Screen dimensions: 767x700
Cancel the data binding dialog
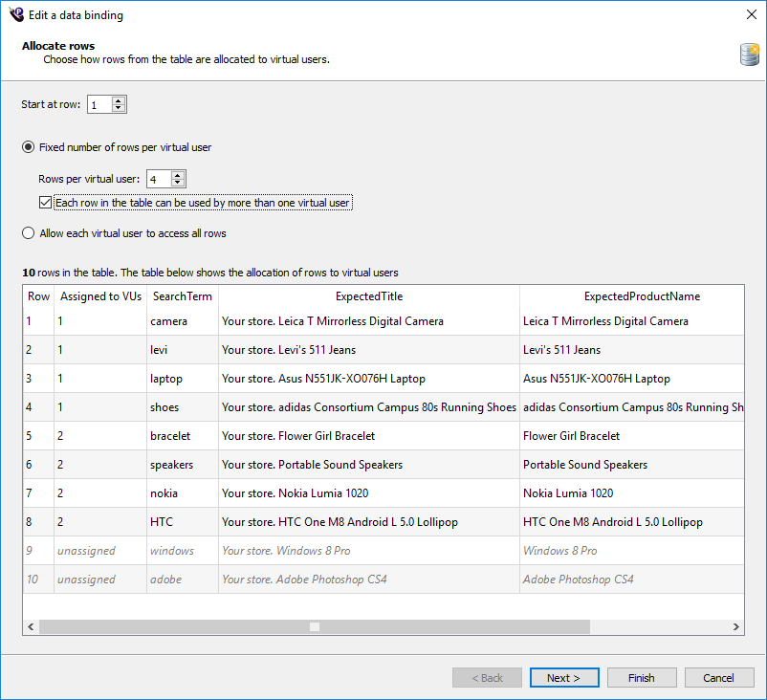(719, 678)
